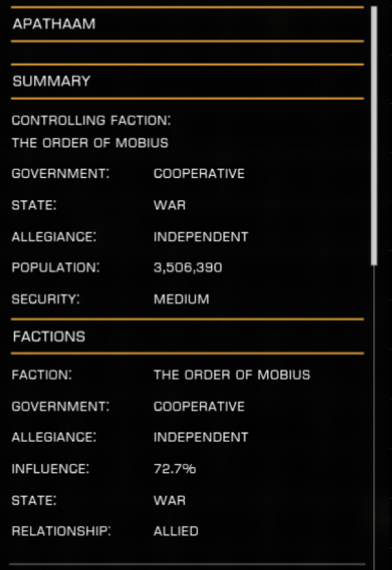Viewport: 392px width, 570px height.
Task: Select the SUMMARY section header
Action: 52,82
